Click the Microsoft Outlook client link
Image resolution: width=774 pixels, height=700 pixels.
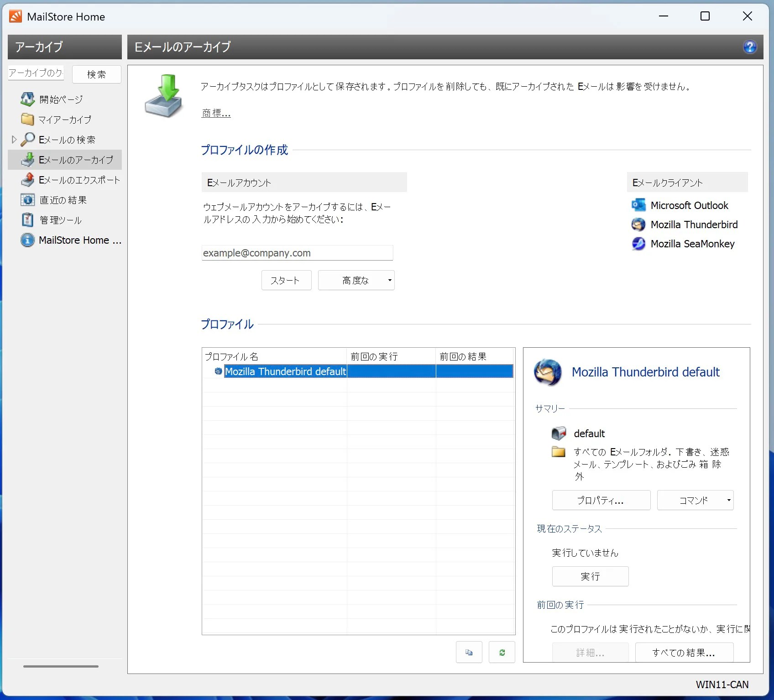pyautogui.click(x=689, y=205)
